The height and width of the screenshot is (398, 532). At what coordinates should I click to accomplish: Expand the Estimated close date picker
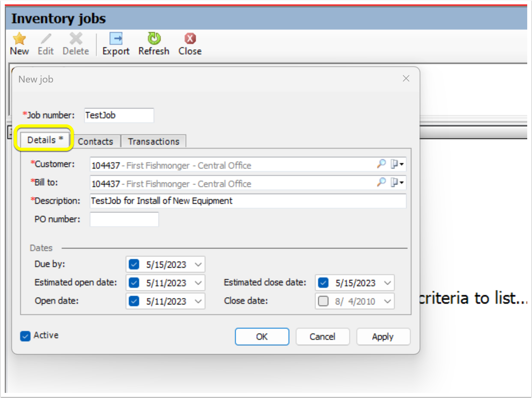click(388, 283)
